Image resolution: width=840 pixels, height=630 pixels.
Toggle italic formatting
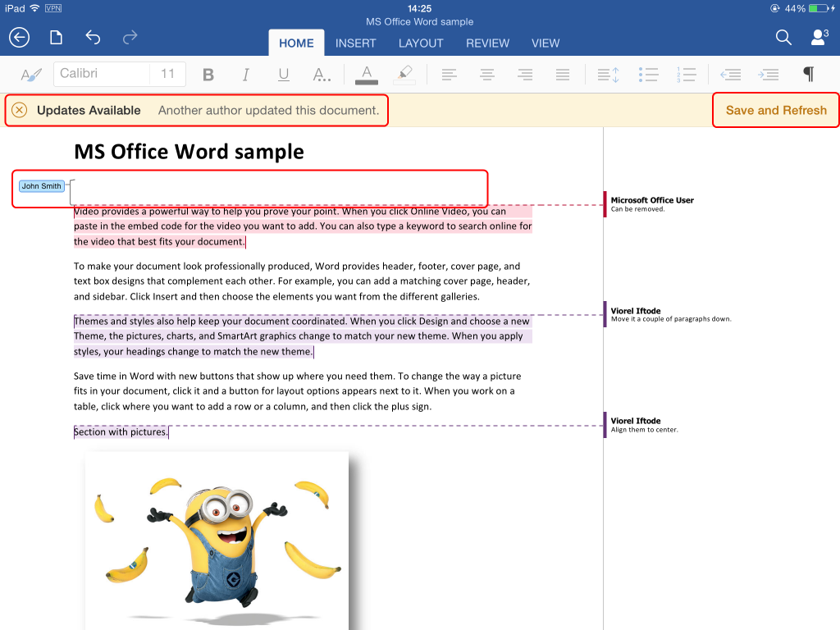245,75
